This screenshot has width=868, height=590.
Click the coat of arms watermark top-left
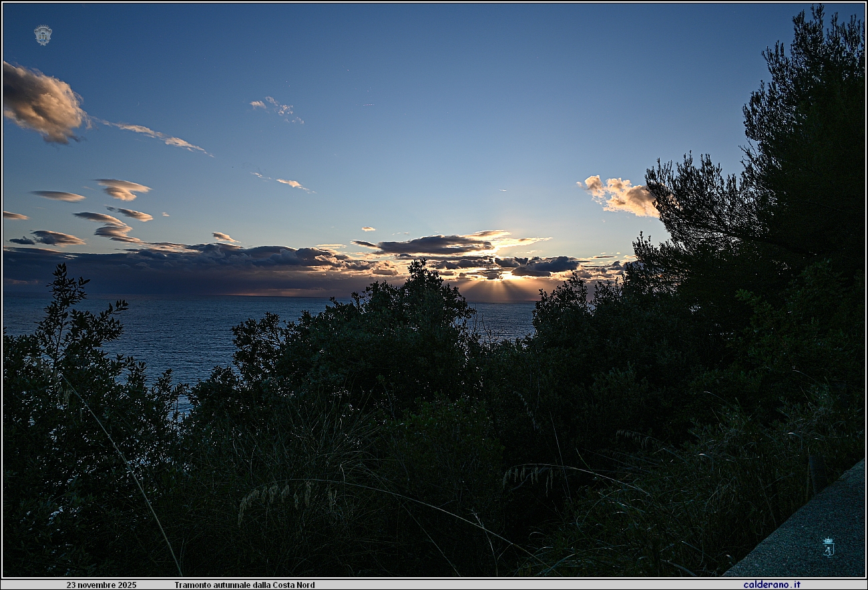click(x=43, y=35)
